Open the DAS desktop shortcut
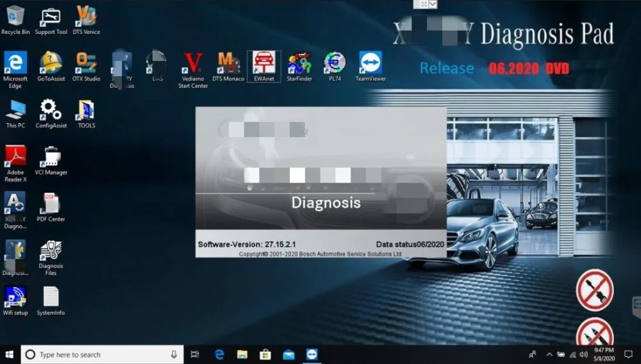This screenshot has height=364, width=641. 157,67
